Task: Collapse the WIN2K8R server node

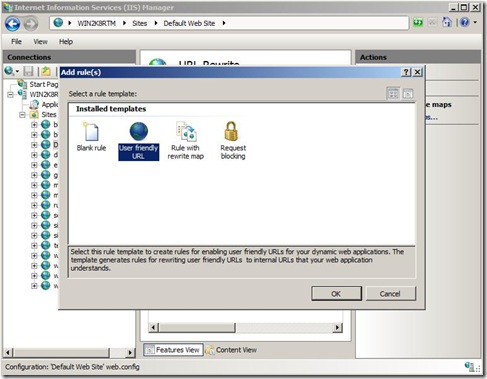Action: (10, 95)
